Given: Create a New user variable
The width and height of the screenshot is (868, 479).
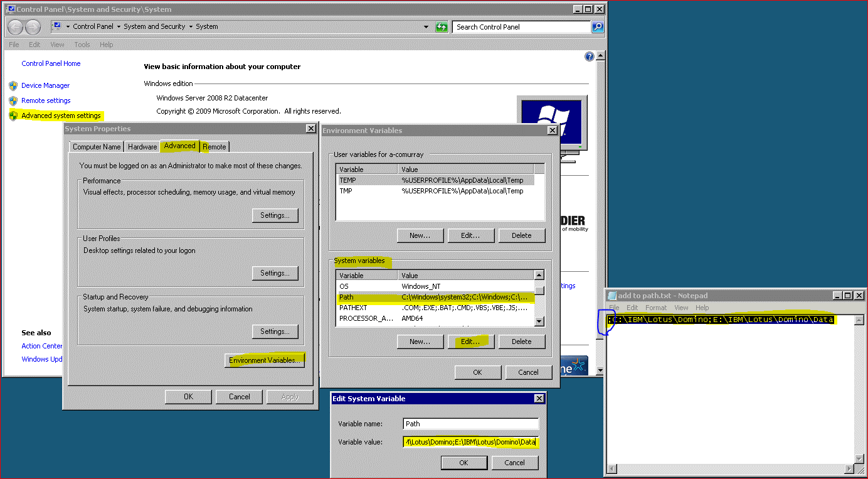Looking at the screenshot, I should pyautogui.click(x=420, y=235).
